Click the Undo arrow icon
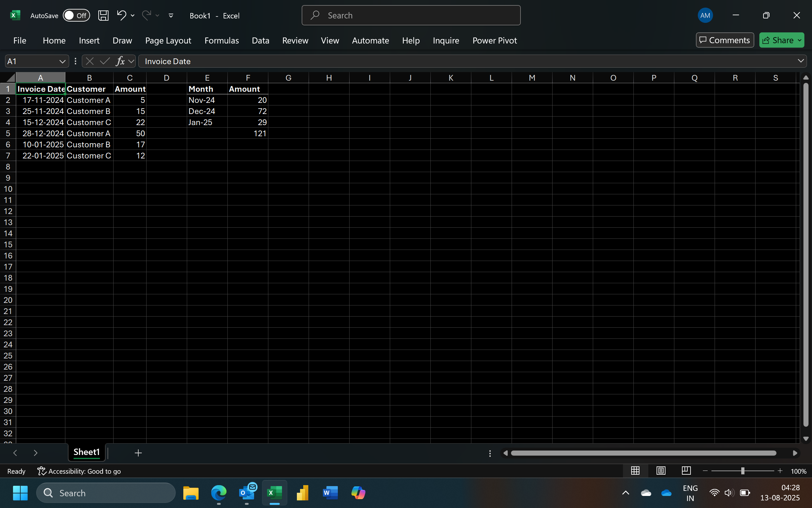 (121, 15)
